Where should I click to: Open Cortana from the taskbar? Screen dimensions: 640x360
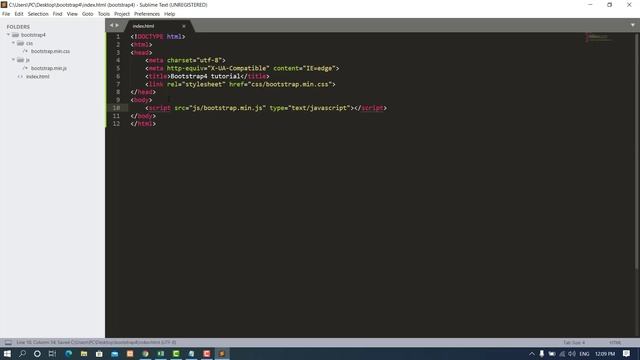tap(37, 353)
